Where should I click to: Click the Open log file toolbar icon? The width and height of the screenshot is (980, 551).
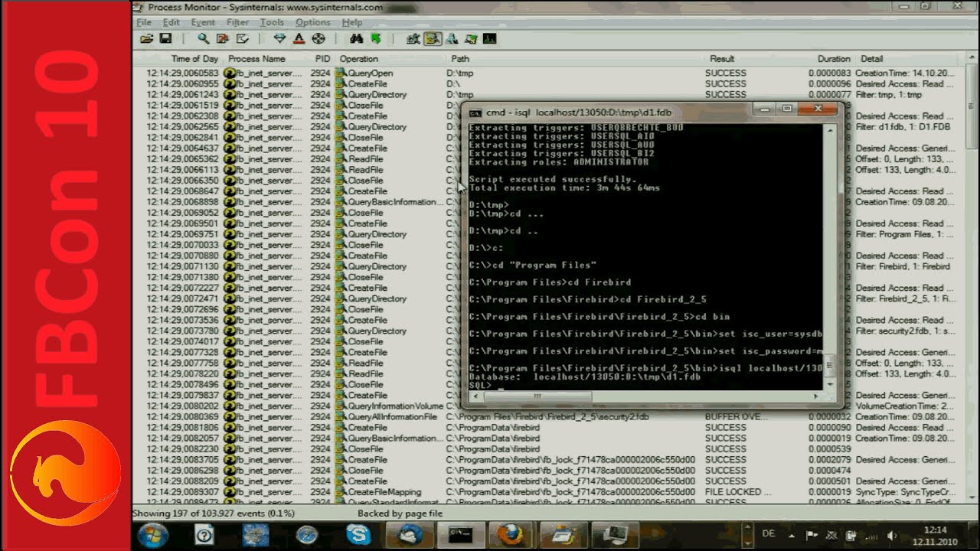pos(146,38)
